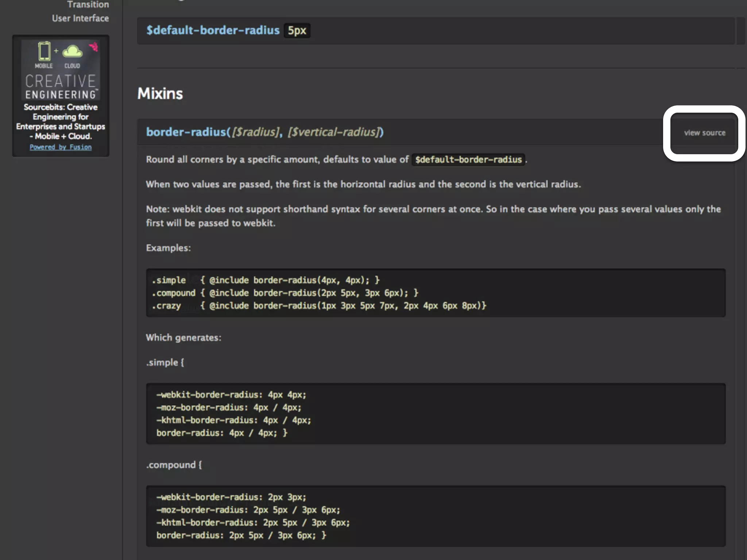Open the Transition sidebar item
Image resolution: width=747 pixels, height=560 pixels.
point(88,5)
